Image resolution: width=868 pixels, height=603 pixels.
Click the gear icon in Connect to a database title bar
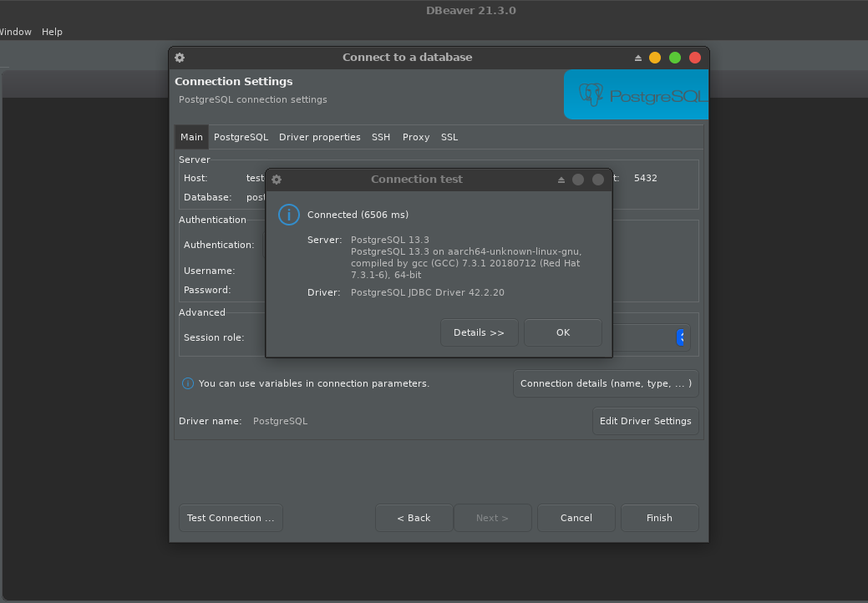(x=180, y=58)
